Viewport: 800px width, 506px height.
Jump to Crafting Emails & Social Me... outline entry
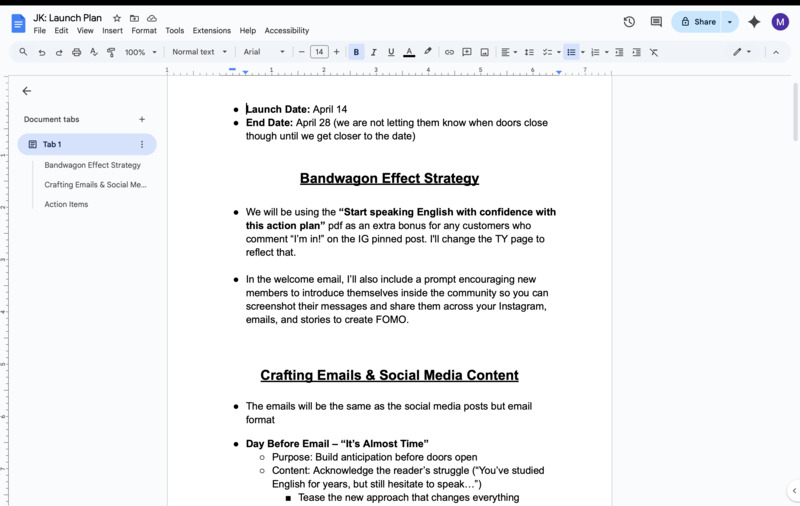point(95,185)
